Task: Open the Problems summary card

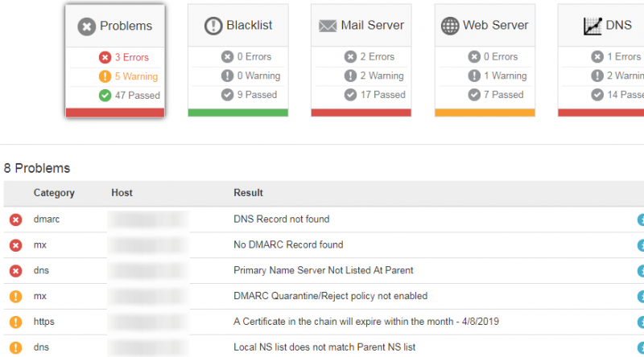Action: (x=115, y=61)
